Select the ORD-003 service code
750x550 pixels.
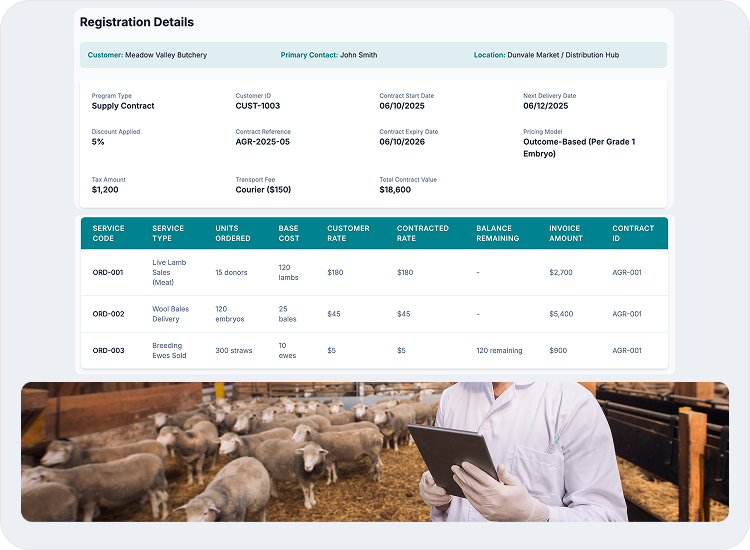coord(108,351)
